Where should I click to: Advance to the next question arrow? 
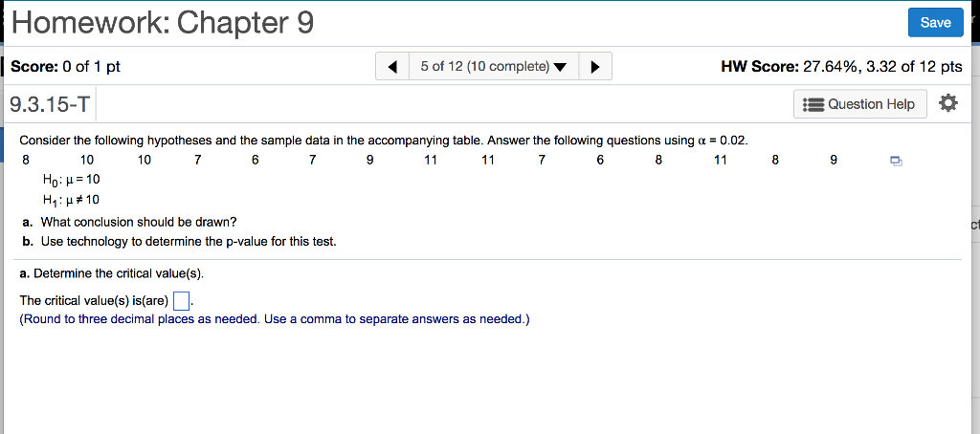click(596, 67)
